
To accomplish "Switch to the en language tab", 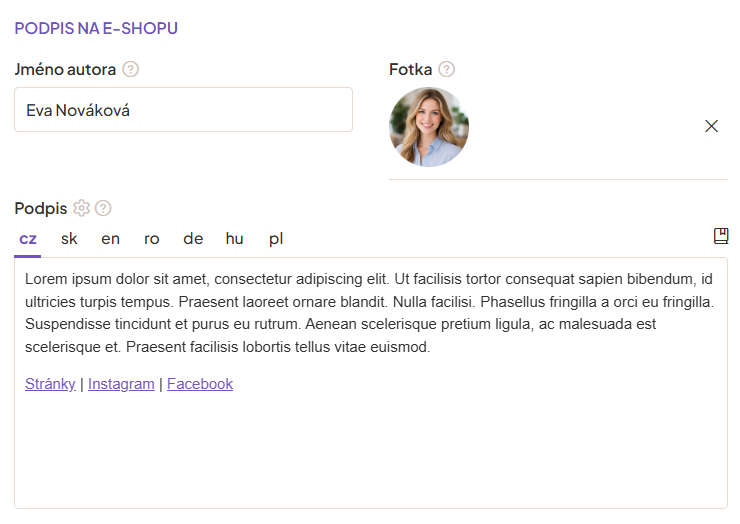I will pyautogui.click(x=110, y=238).
